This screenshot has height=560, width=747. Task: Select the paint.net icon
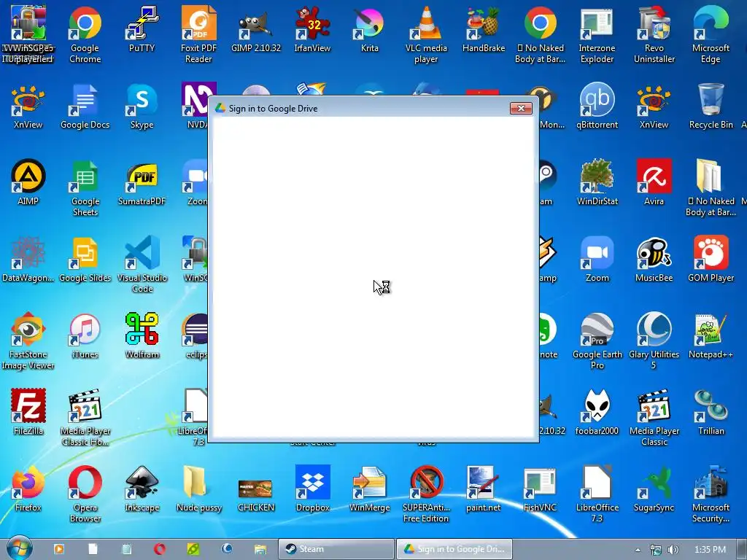483,489
